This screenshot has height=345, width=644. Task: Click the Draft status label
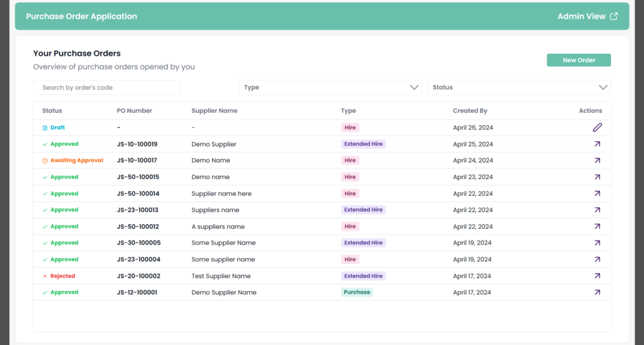[x=58, y=128]
